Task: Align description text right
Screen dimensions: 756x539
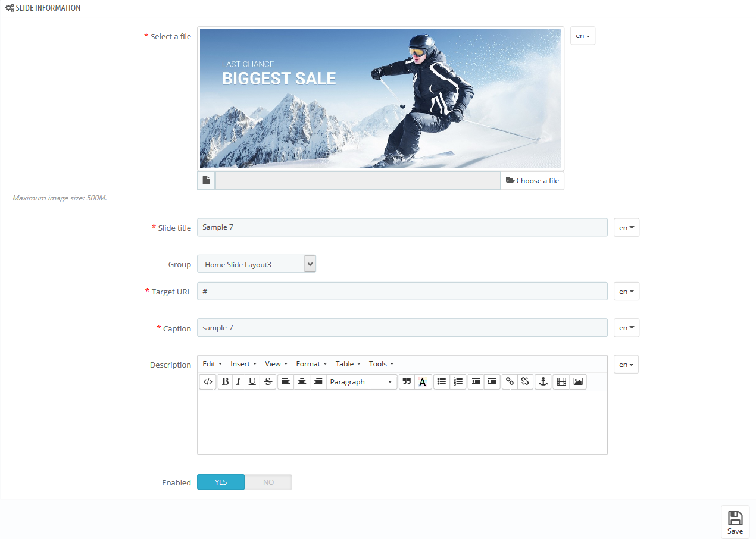Action: tap(318, 382)
